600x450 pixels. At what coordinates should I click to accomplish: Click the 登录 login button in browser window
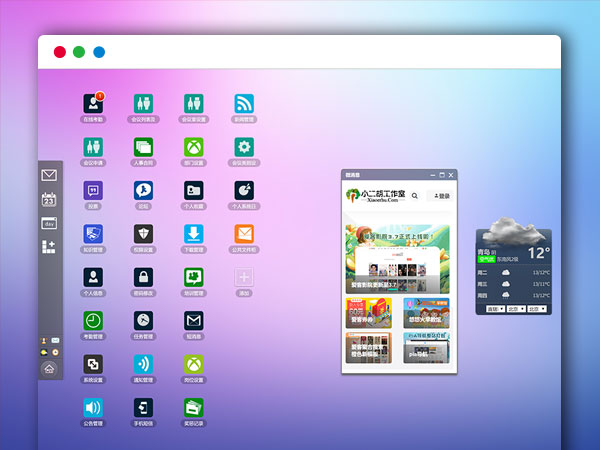point(441,196)
